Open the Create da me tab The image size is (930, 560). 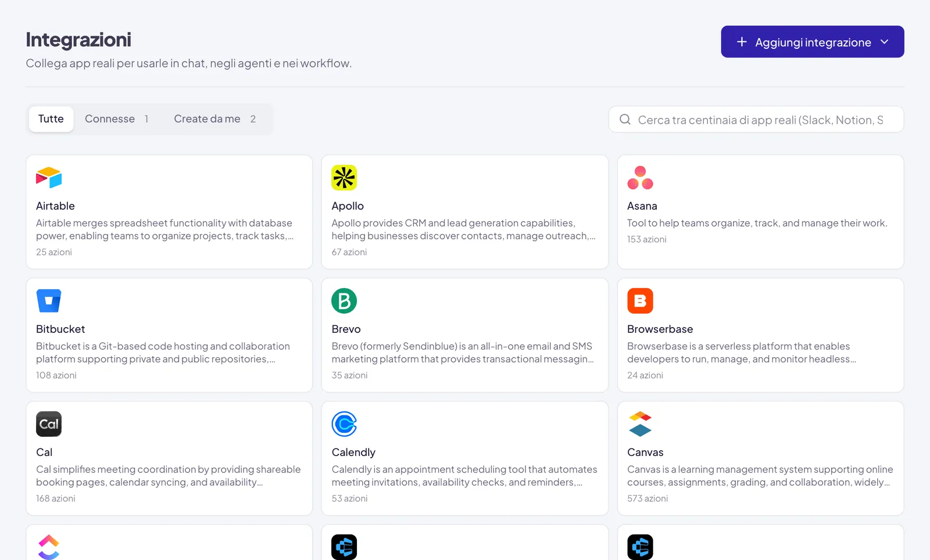pyautogui.click(x=215, y=119)
